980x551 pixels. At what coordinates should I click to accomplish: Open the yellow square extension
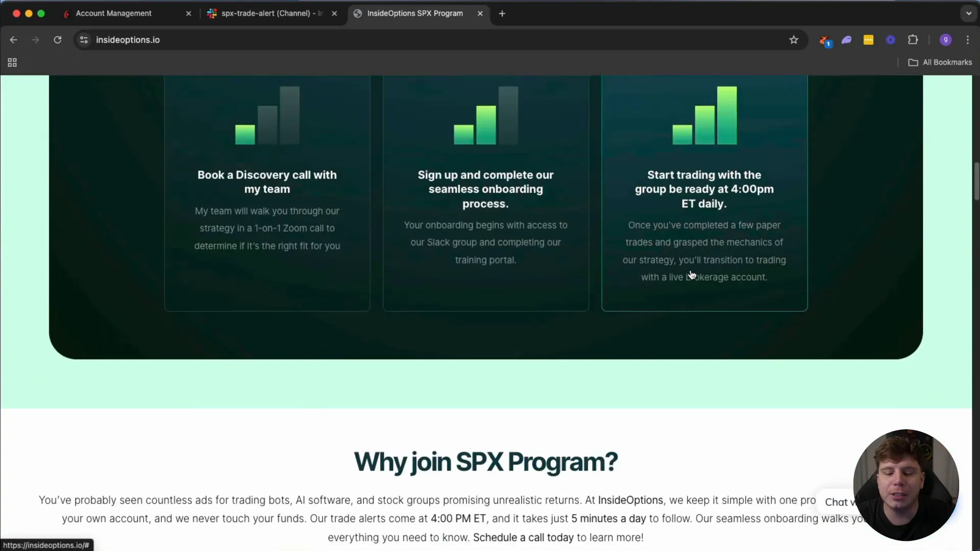[868, 40]
